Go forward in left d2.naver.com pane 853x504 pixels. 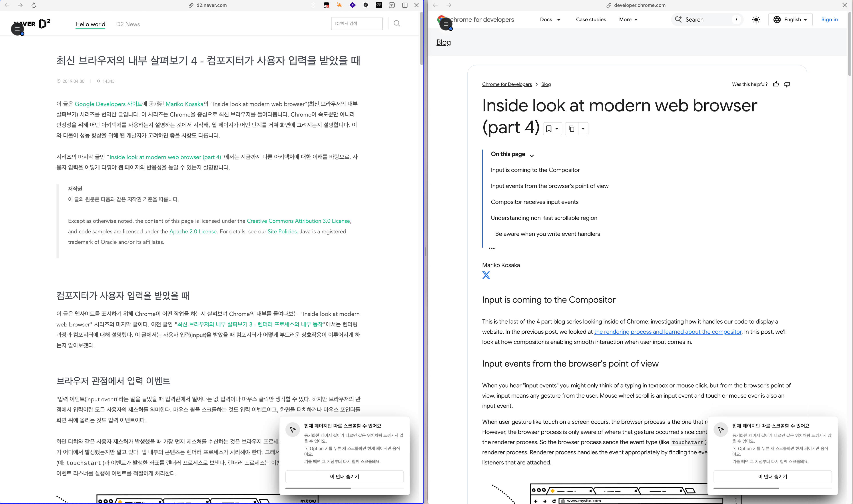coord(20,5)
